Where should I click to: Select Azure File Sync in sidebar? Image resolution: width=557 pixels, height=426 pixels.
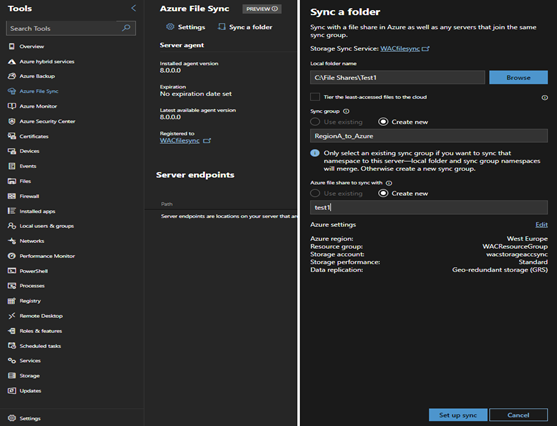[39, 91]
